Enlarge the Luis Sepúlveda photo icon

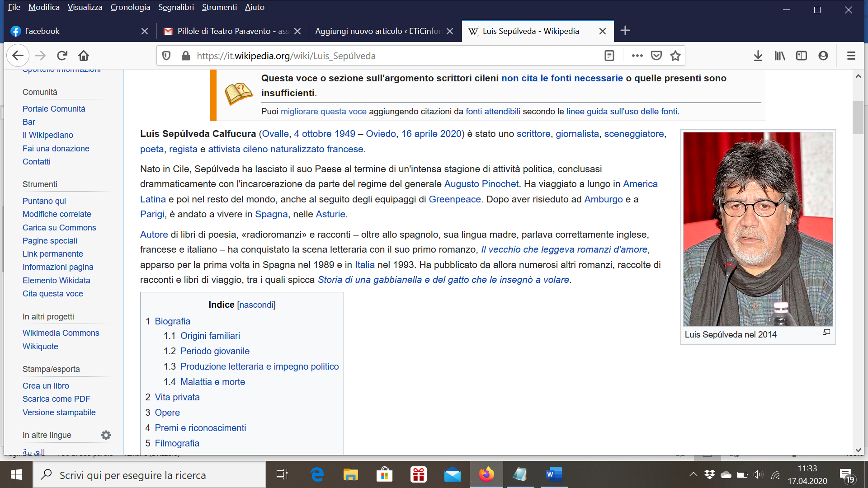point(826,332)
